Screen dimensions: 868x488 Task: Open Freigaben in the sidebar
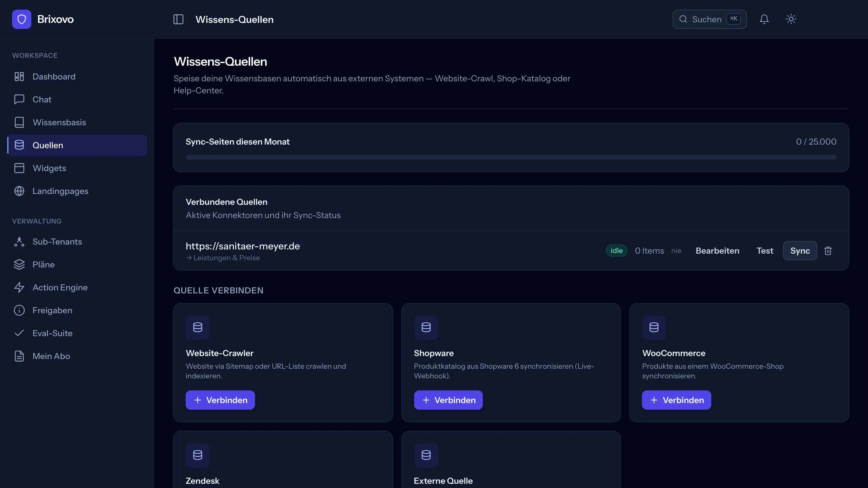pyautogui.click(x=77, y=310)
